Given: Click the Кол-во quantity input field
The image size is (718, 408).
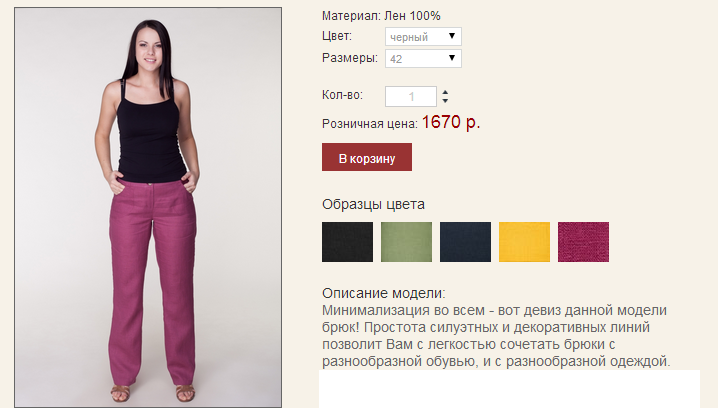Looking at the screenshot, I should click(x=411, y=97).
